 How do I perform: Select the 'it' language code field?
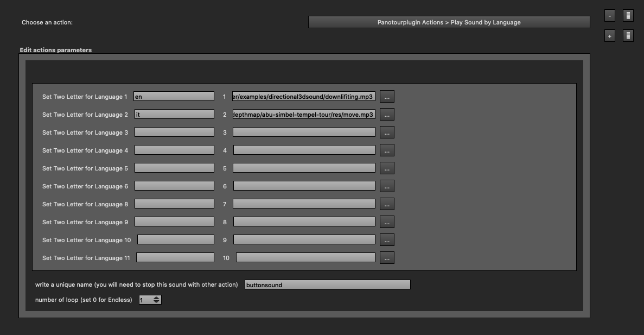(174, 114)
